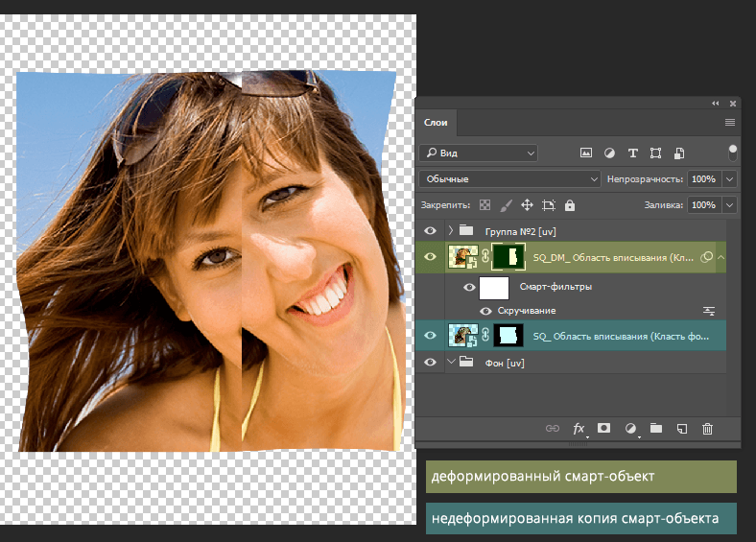Open the fx layer styles menu
Screen dimensions: 756x542
coord(579,429)
